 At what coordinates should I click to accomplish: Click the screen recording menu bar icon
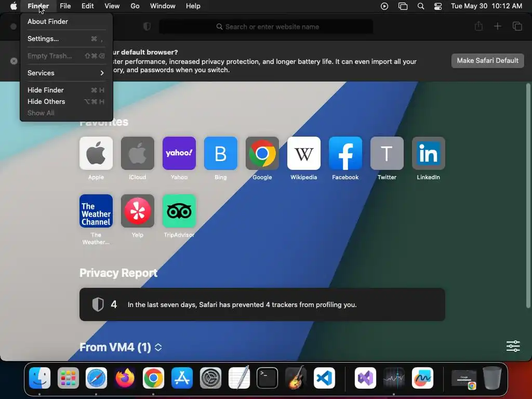click(384, 6)
